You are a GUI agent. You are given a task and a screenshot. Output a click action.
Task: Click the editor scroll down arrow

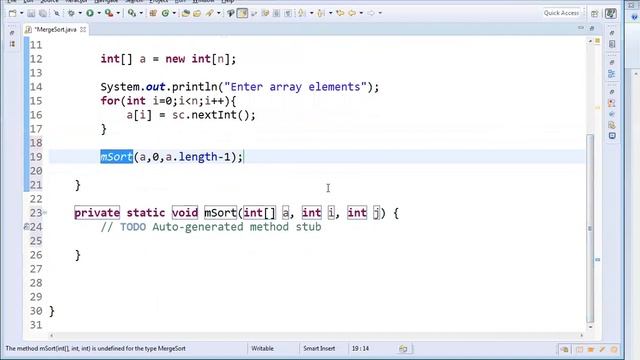pos(590,327)
